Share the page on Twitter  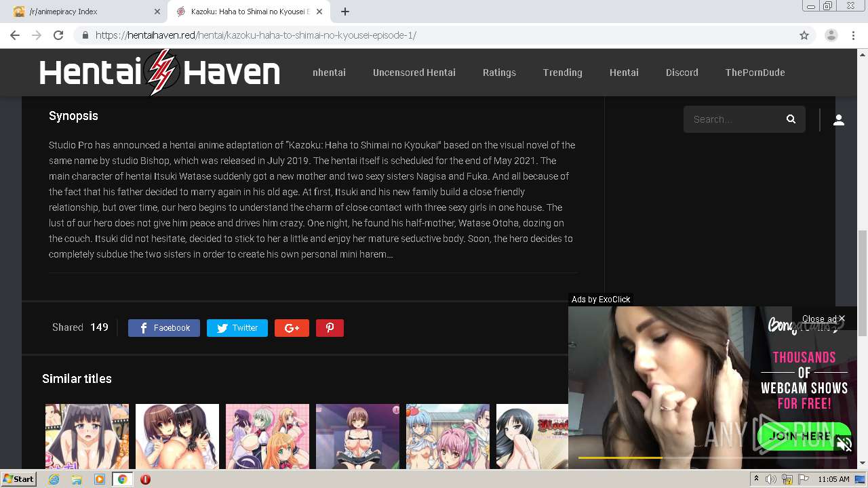(237, 328)
